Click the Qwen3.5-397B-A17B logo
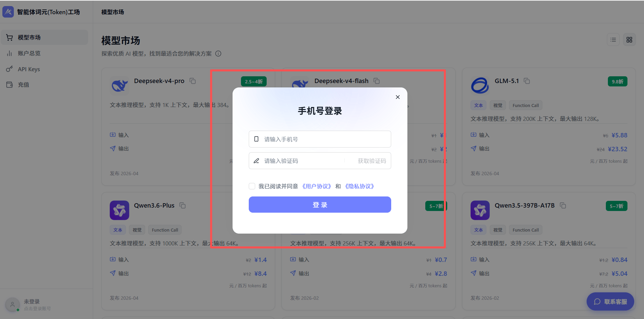Viewport: 644px width, 319px height. tap(480, 210)
